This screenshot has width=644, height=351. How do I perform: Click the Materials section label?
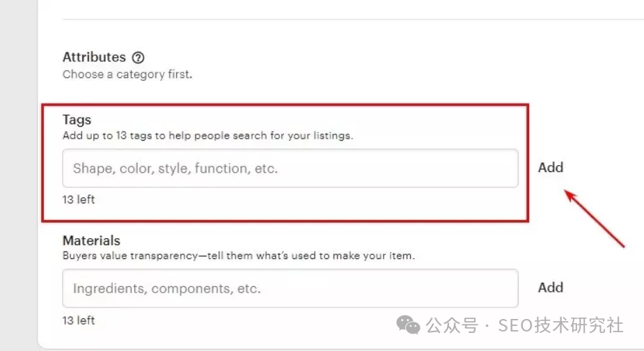coord(91,240)
